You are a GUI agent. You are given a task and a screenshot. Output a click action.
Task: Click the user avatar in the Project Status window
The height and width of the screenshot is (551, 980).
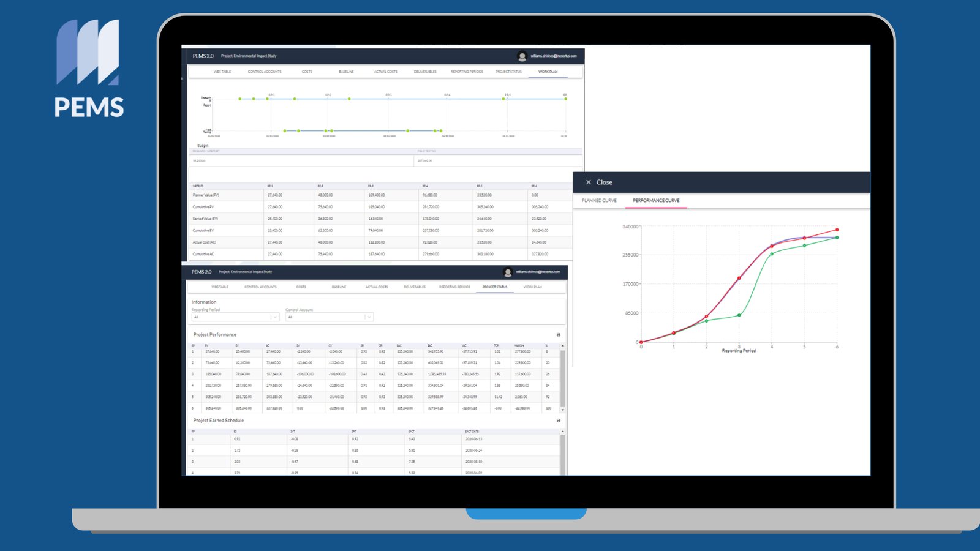click(x=507, y=272)
